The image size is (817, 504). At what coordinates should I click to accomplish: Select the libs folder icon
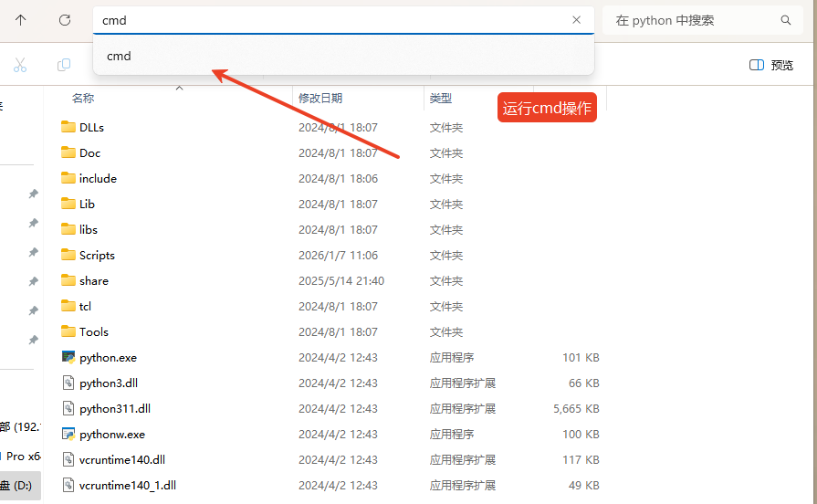(68, 229)
